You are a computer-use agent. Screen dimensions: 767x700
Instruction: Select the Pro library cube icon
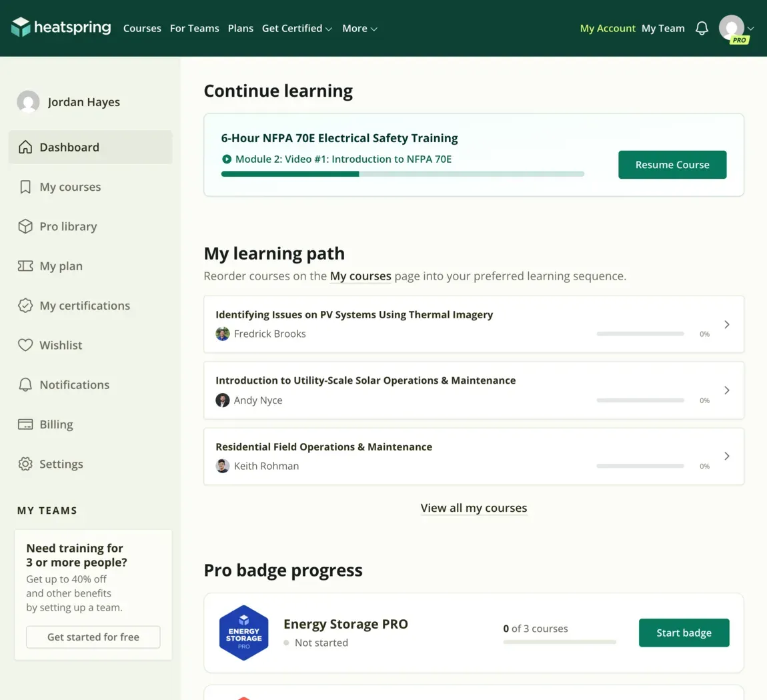click(x=25, y=226)
